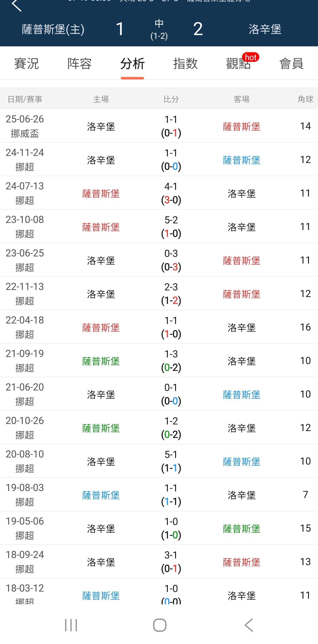Tap the back arrow in header
This screenshot has width=318, height=644.
(x=17, y=5)
